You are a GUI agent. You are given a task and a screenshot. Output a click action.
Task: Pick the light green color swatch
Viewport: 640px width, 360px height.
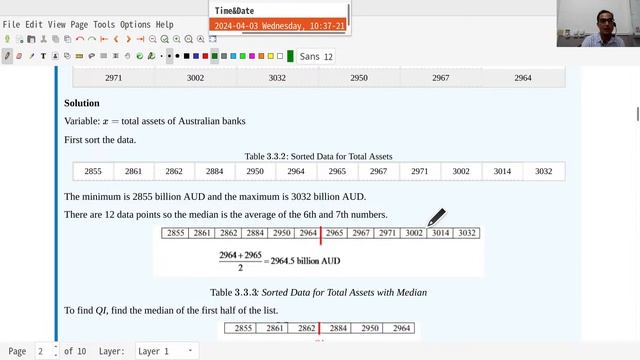coord(242,56)
